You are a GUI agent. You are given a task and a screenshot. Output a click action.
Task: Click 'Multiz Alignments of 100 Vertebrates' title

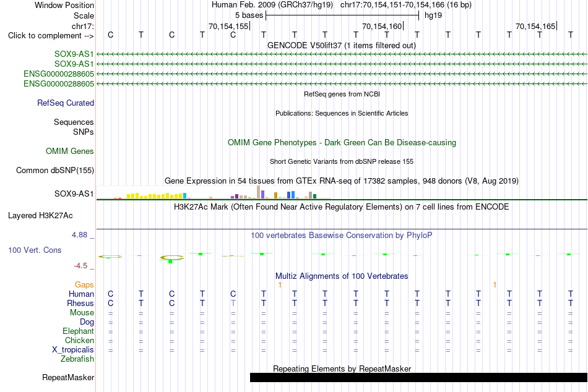click(342, 276)
